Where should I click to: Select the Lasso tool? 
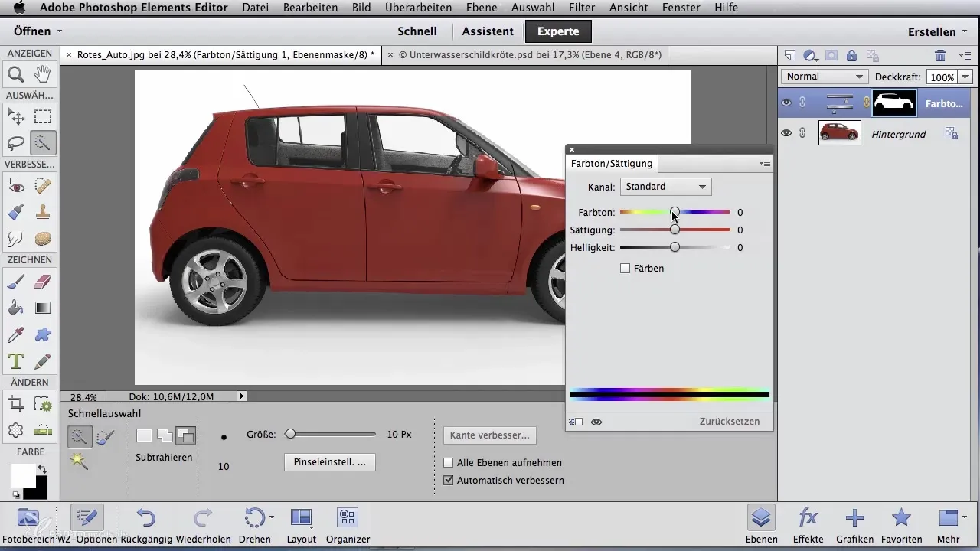[x=15, y=143]
